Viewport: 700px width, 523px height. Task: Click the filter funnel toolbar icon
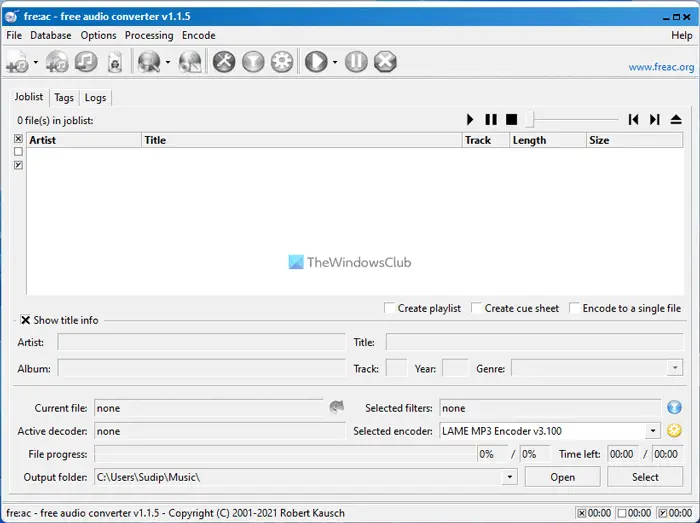253,62
